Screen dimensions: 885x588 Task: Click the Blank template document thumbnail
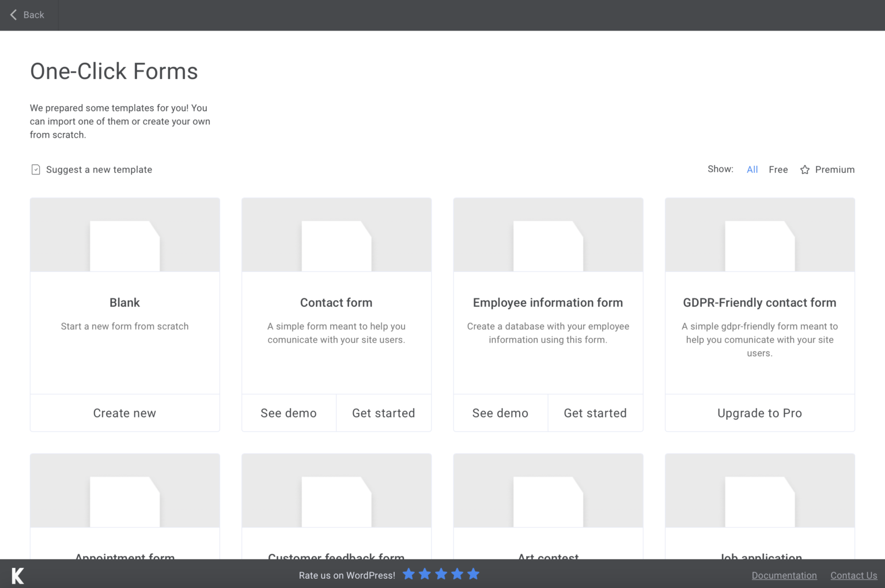(125, 246)
